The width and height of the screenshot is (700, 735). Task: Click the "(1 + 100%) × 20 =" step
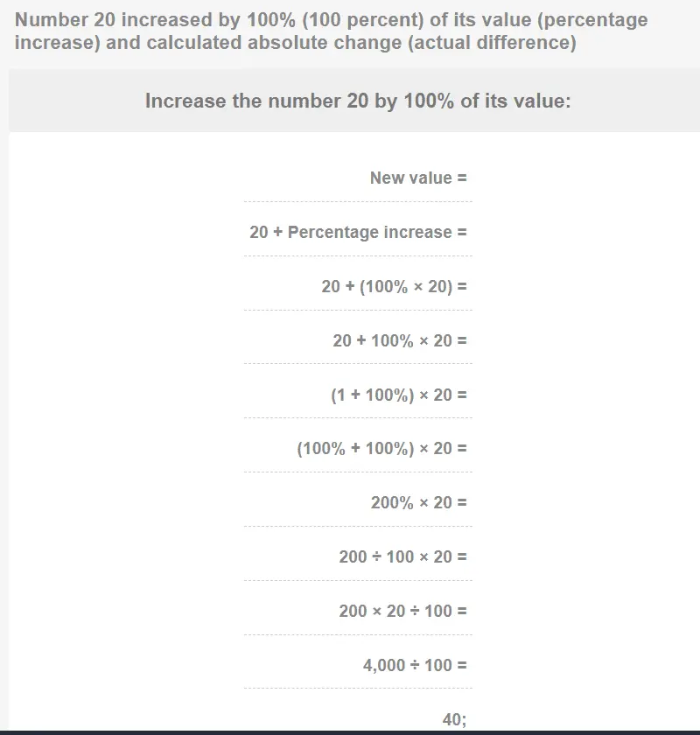(399, 395)
